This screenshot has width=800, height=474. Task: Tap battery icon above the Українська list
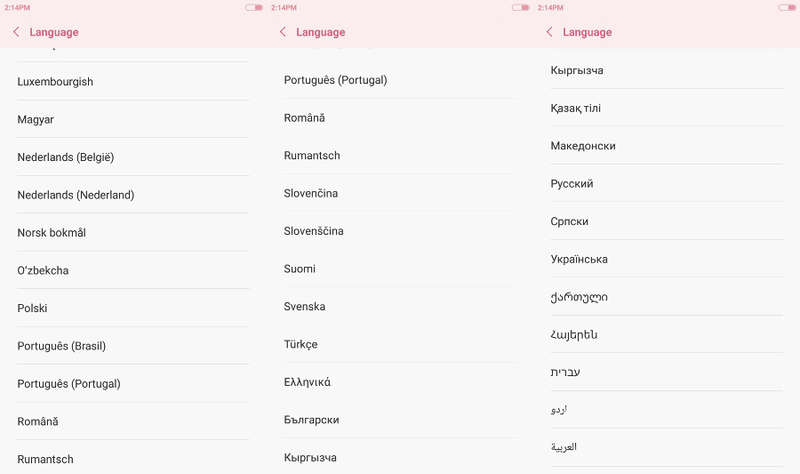[787, 8]
